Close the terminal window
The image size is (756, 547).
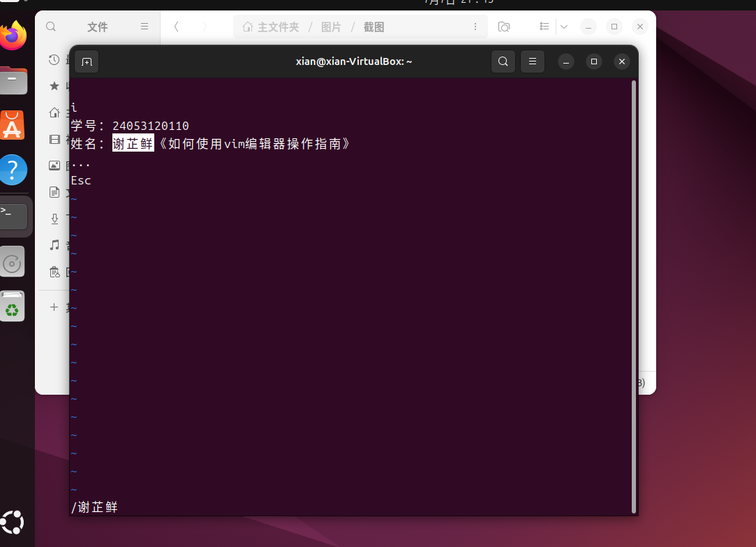click(622, 61)
